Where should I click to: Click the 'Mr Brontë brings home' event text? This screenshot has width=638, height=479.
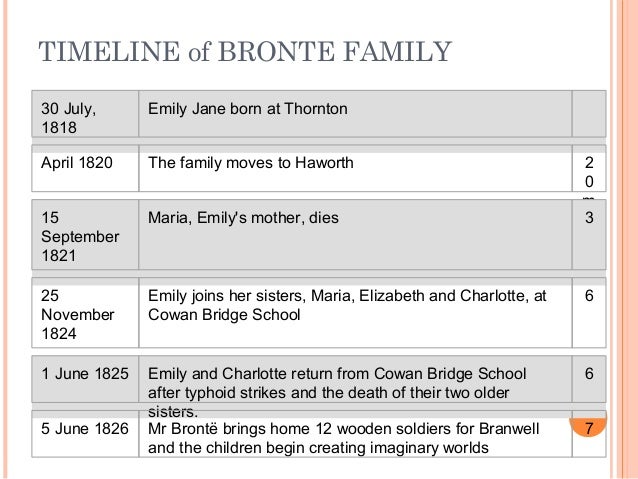tap(343, 438)
